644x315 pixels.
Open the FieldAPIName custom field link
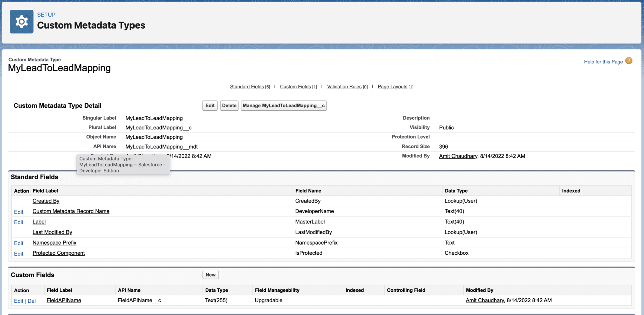pos(64,300)
